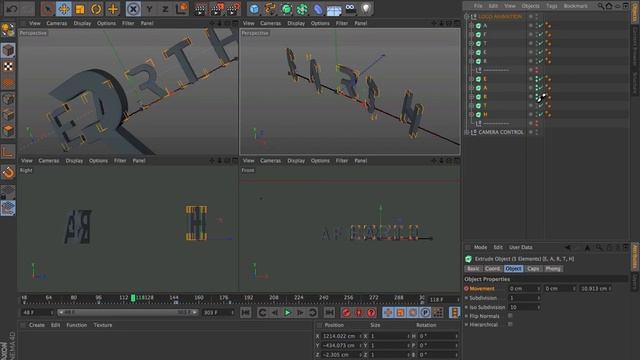The height and width of the screenshot is (360, 640).
Task: Expand the T row just below F
Action: pyautogui.click(x=471, y=43)
